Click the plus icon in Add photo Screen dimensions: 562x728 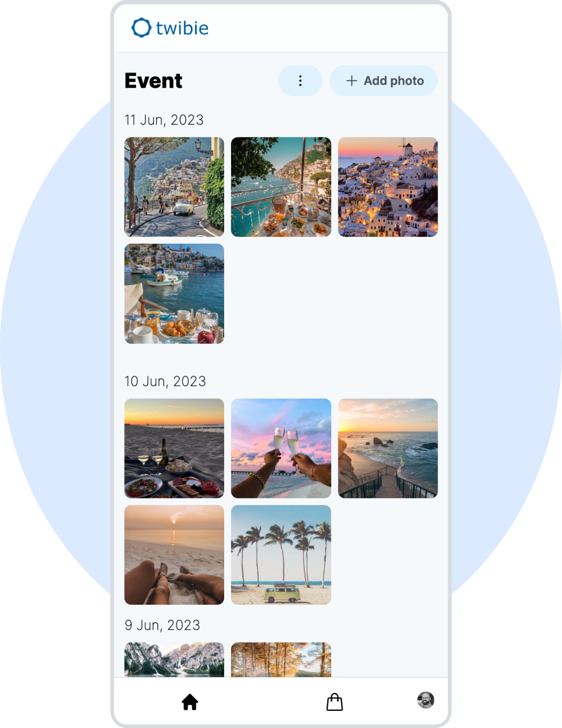coord(352,81)
